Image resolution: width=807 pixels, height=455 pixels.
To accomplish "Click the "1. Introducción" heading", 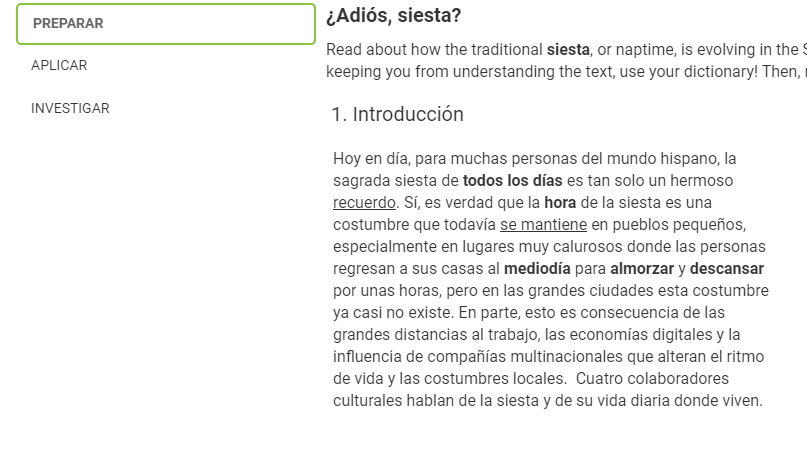I will 398,114.
